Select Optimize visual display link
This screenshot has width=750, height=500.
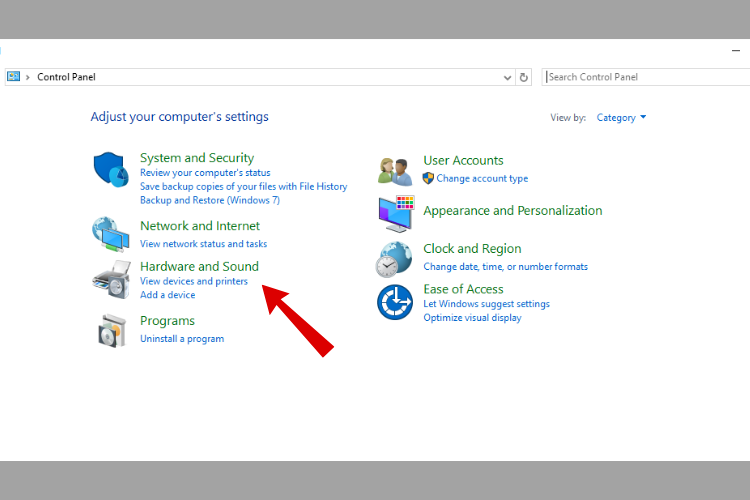(x=472, y=318)
